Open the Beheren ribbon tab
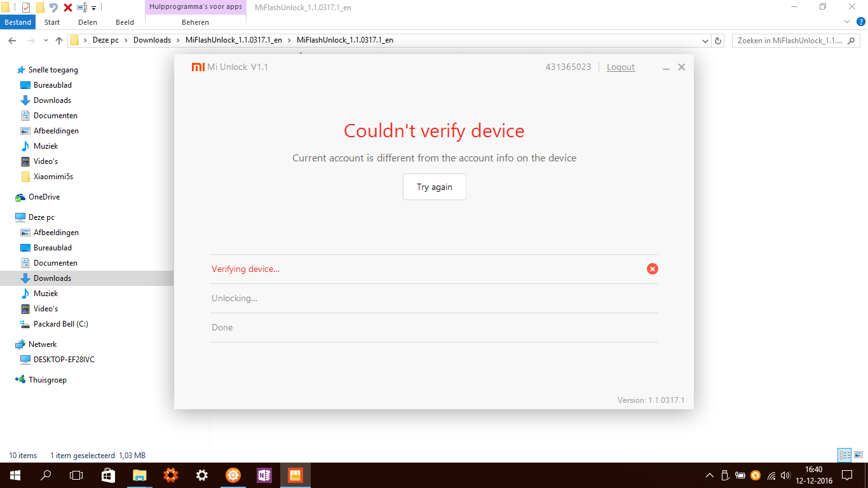 tap(195, 22)
